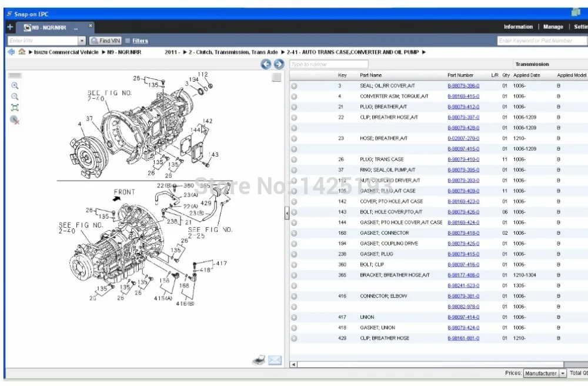588x389 pixels.
Task: Click callout 142 in diagram
Action: pos(208,121)
